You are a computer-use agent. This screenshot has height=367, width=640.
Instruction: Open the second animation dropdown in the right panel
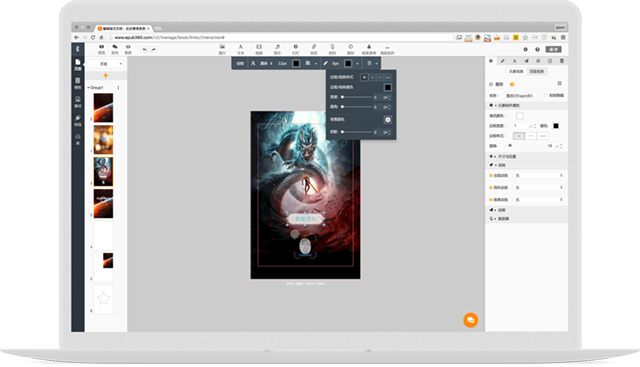pos(538,187)
